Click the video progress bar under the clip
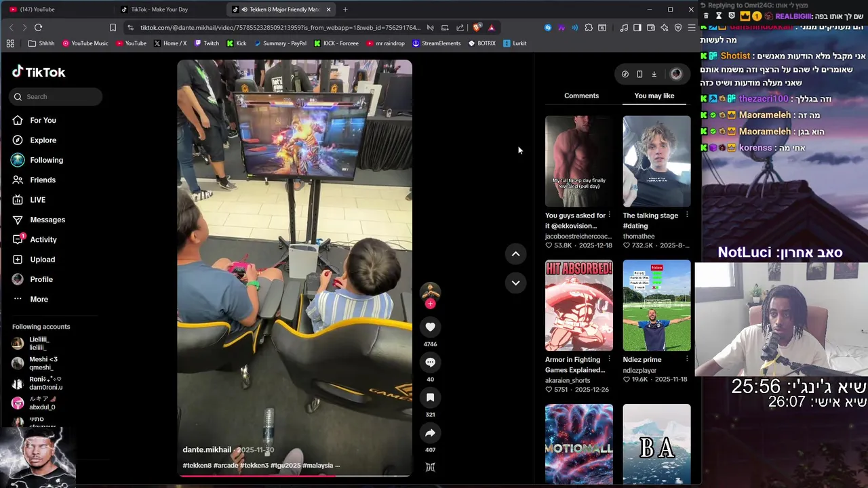 (x=294, y=476)
